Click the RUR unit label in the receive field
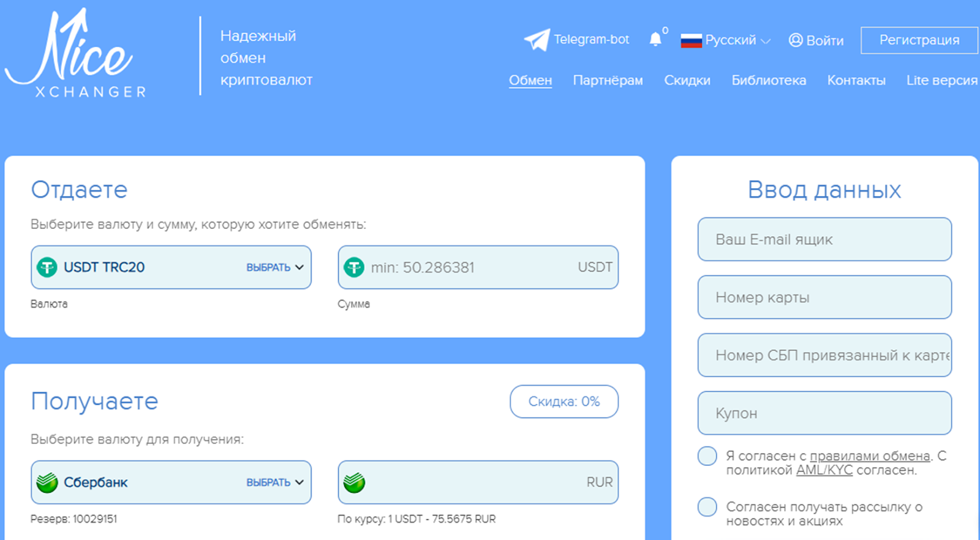The height and width of the screenshot is (540, 980). pos(599,482)
